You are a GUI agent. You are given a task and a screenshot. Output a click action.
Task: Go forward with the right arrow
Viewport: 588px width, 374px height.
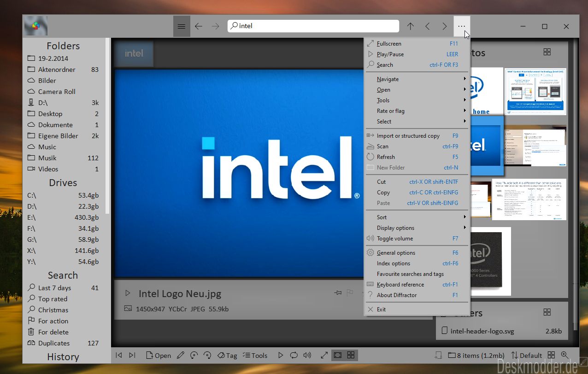pos(215,26)
